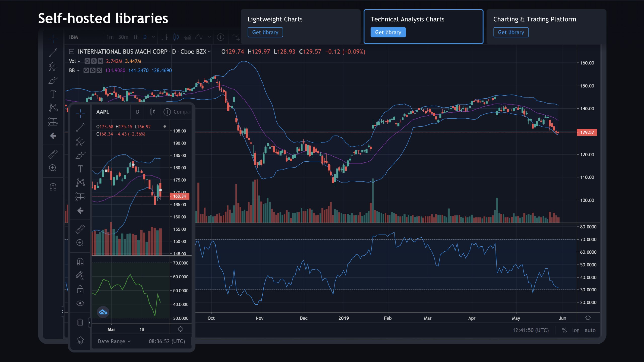Screen dimensions: 644x362
Task: Open object tree layers icon in AAPL sidebar
Action: [80, 340]
